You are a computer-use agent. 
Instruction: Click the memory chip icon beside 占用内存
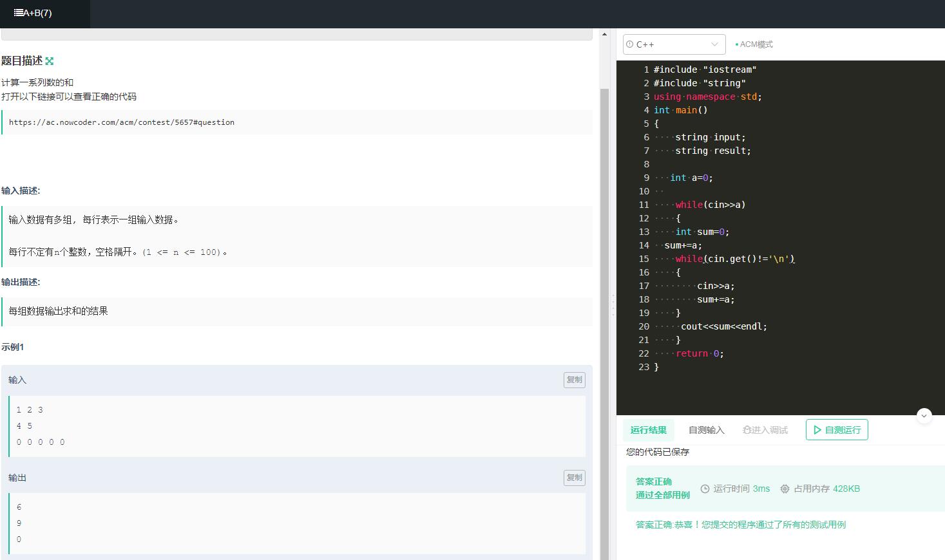tap(785, 489)
